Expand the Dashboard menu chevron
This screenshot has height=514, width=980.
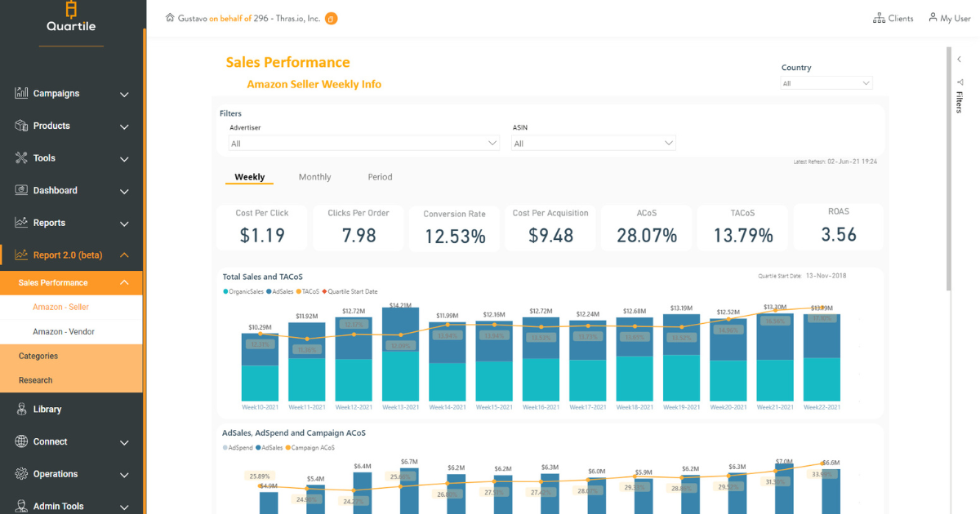tap(124, 192)
